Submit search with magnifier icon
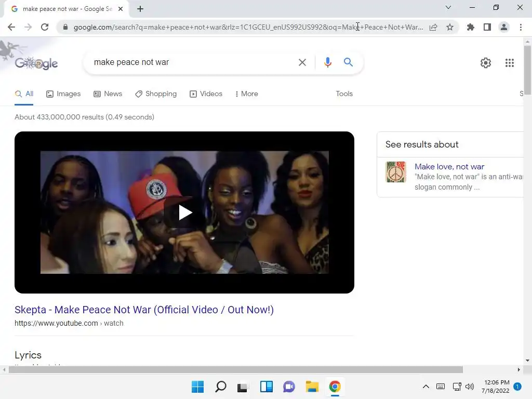The width and height of the screenshot is (532, 399). [x=348, y=62]
